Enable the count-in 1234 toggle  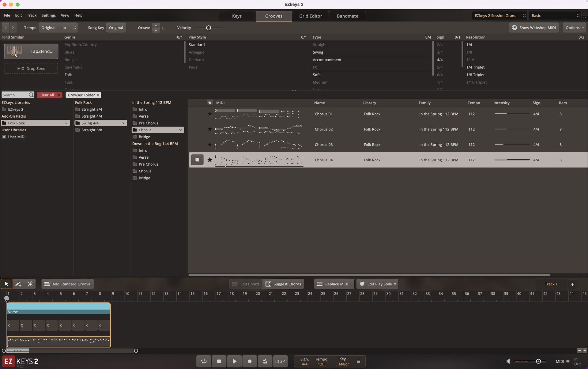280,361
